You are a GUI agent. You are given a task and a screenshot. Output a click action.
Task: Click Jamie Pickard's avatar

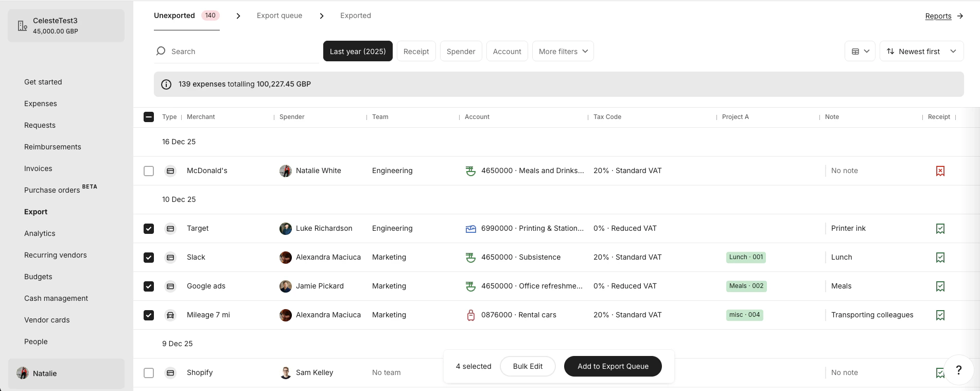(286, 286)
